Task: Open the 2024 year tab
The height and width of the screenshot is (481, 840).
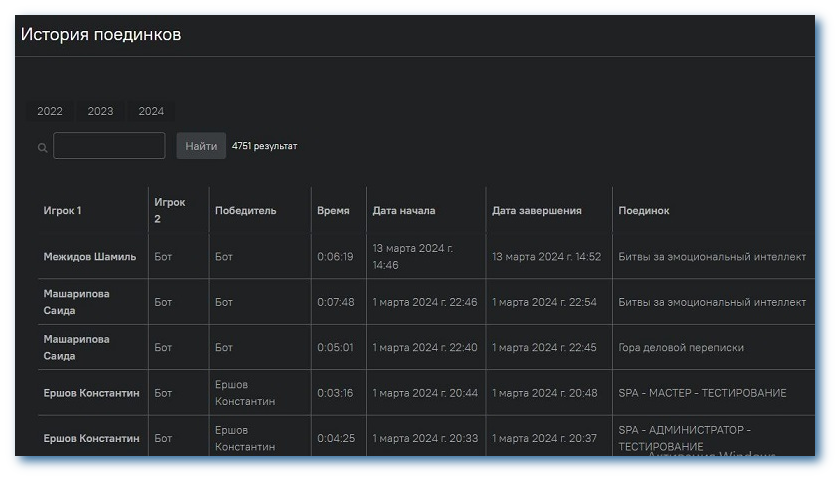Action: point(151,112)
